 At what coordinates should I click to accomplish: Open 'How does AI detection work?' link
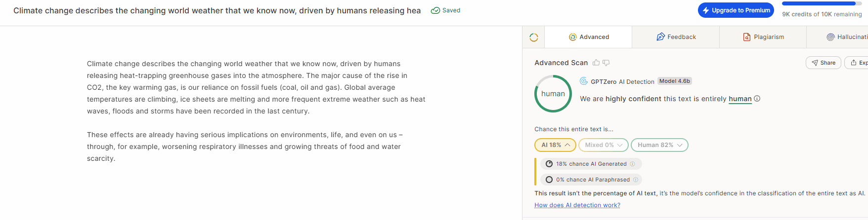click(577, 205)
